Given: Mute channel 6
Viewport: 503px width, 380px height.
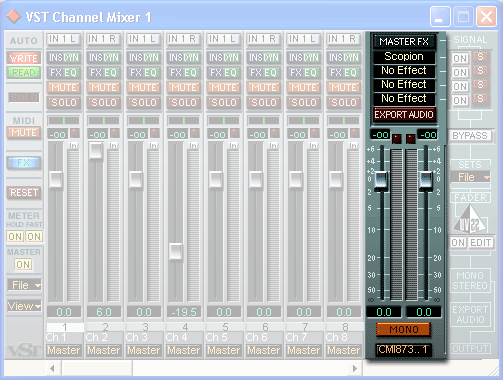Looking at the screenshot, I should tap(263, 88).
